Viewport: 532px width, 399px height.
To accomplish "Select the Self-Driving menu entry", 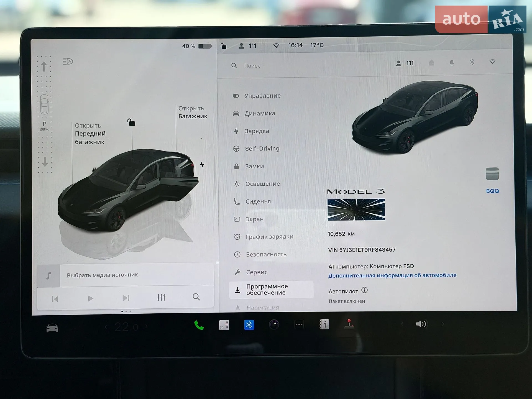I will 256,149.
